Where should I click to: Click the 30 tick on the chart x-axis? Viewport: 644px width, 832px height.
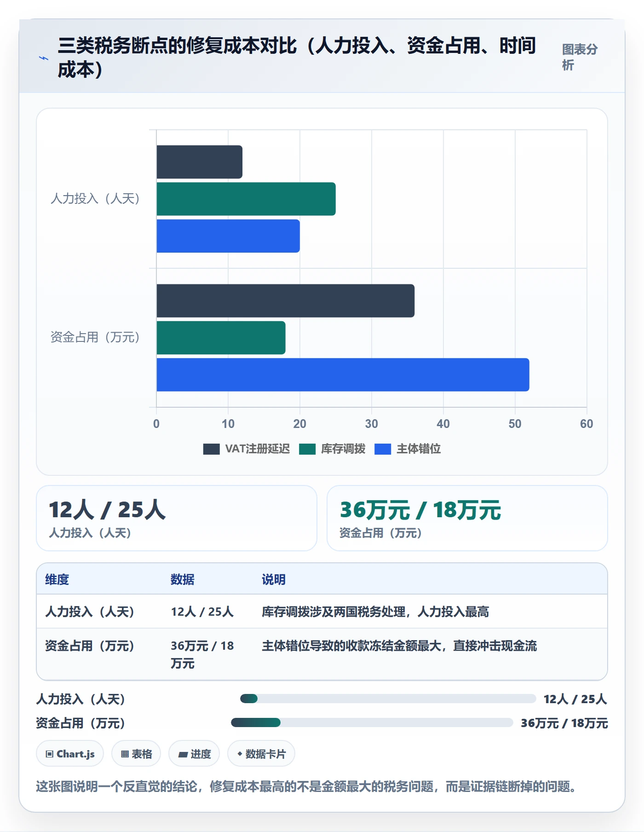(x=372, y=424)
